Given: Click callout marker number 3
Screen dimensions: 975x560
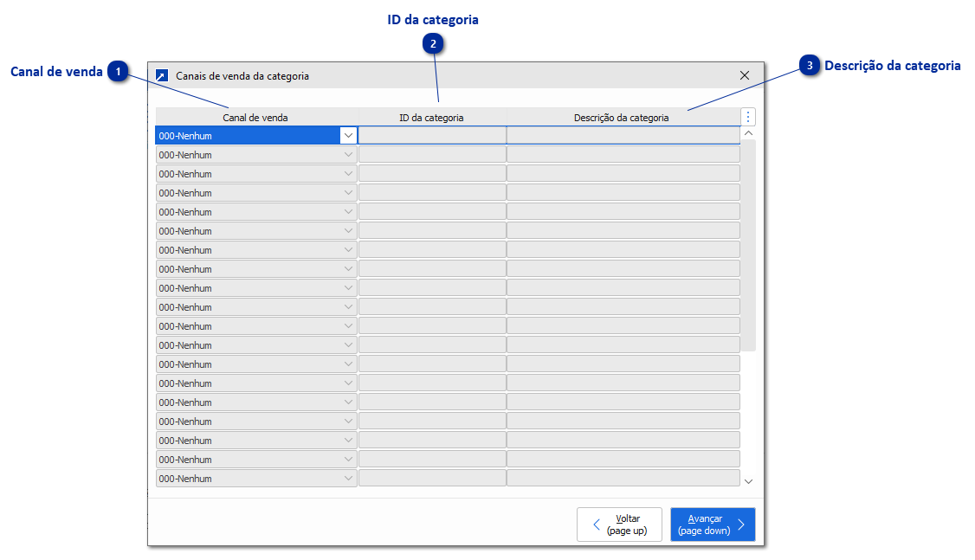Looking at the screenshot, I should [x=810, y=66].
